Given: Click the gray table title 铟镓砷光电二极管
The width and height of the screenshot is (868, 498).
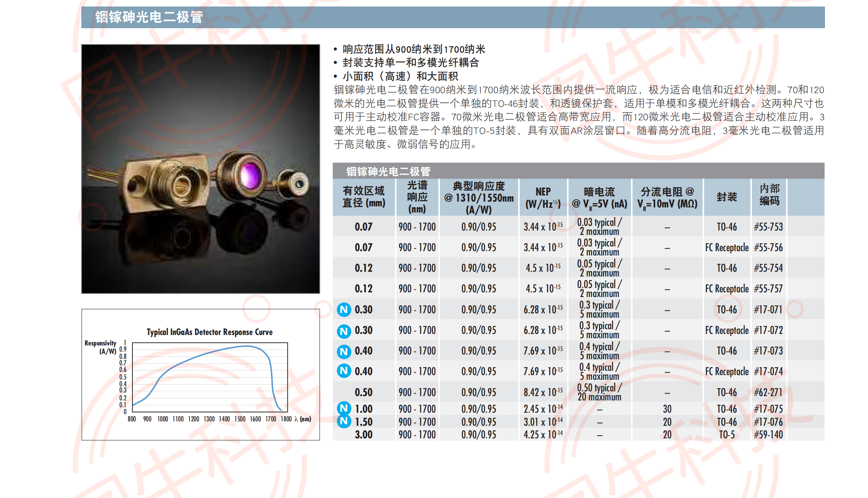Looking at the screenshot, I should 388,171.
